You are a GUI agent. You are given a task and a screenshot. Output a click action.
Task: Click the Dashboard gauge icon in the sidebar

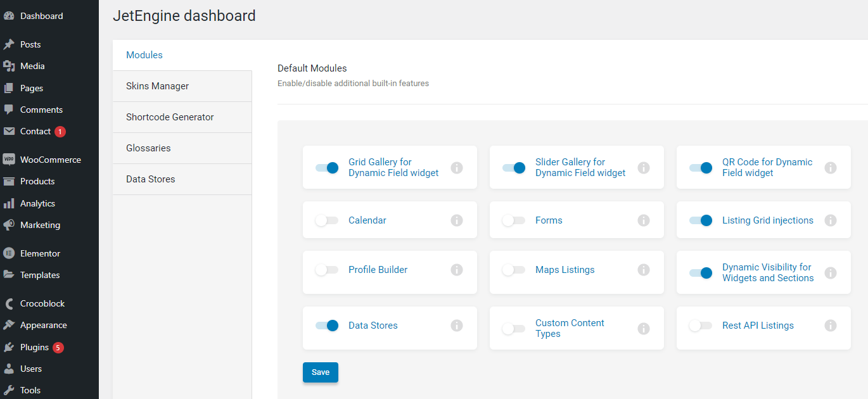pos(9,16)
